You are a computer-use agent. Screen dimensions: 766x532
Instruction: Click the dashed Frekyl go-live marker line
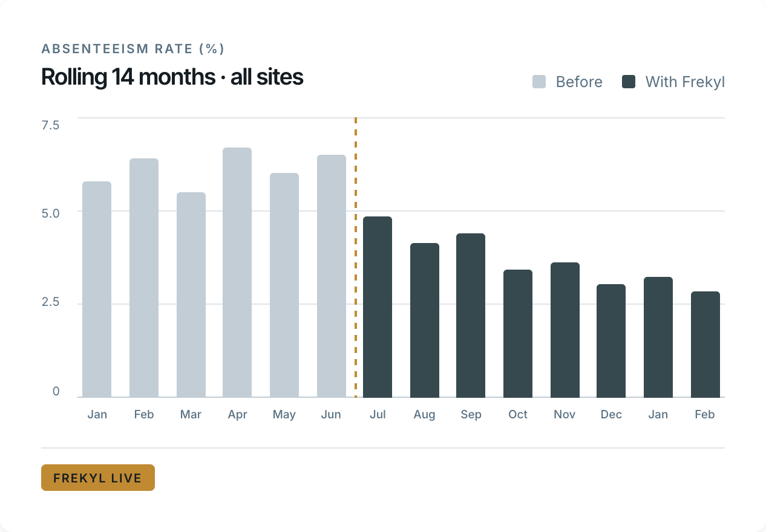tap(356, 258)
